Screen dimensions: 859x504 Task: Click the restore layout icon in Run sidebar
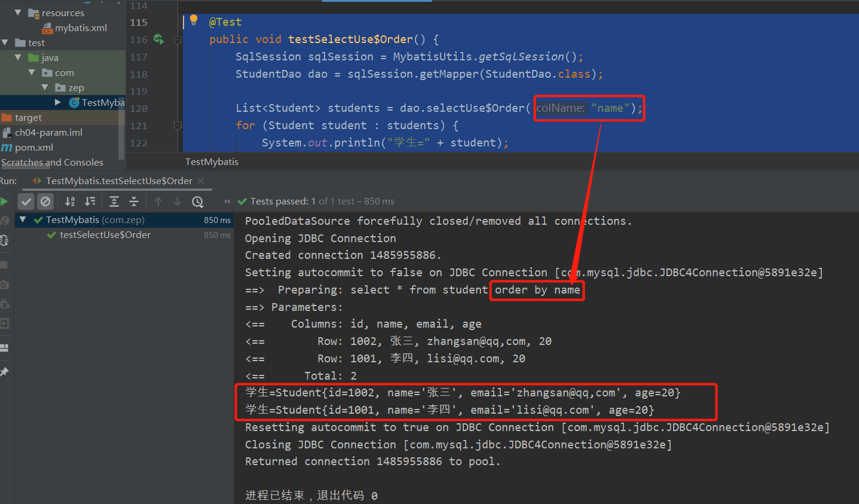4,348
